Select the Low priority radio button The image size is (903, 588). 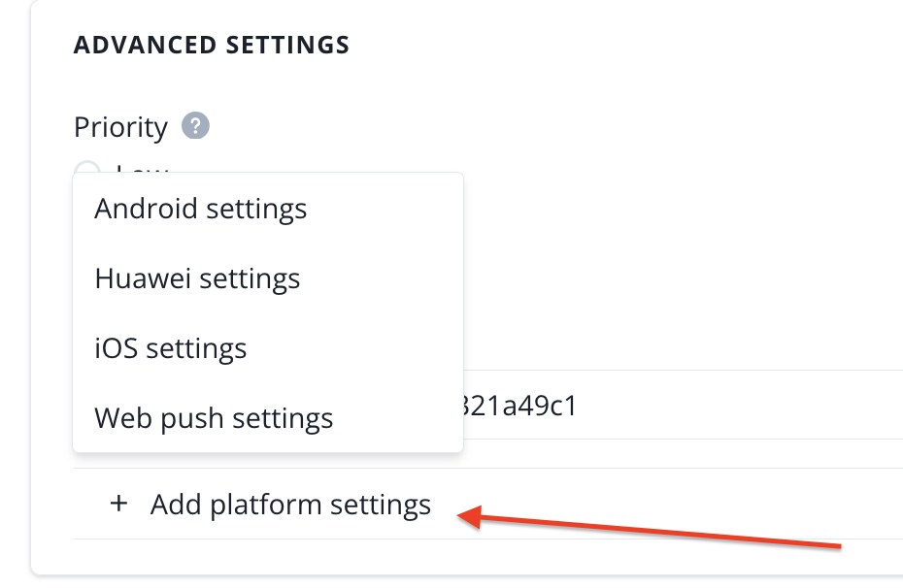point(87,169)
